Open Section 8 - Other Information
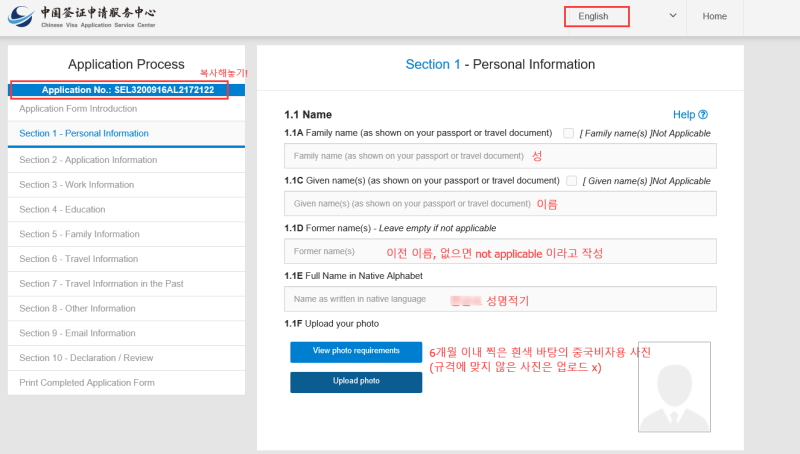Viewport: 800px width, 454px height. coord(127,309)
